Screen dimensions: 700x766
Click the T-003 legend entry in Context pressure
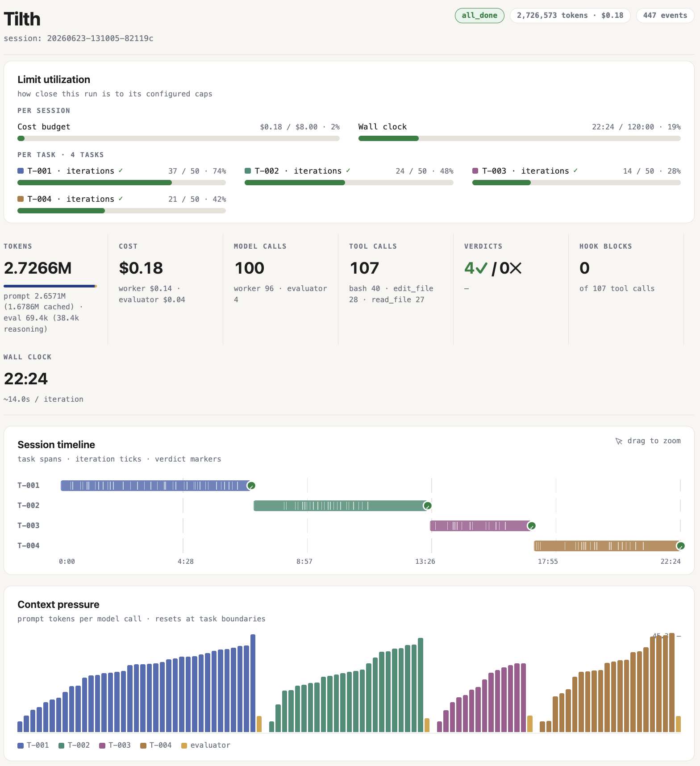tap(115, 745)
